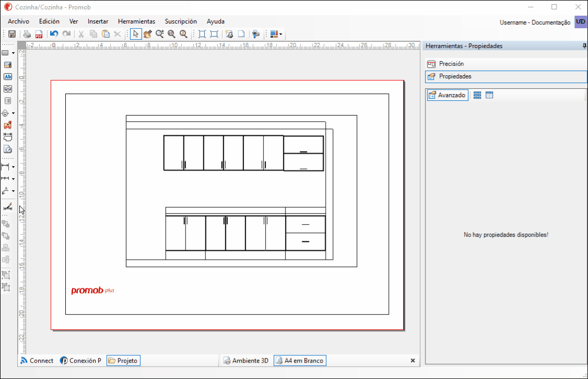Save the project with the floppy disk icon

click(x=12, y=34)
